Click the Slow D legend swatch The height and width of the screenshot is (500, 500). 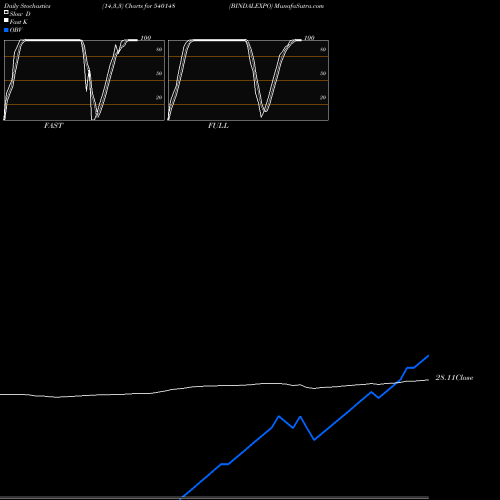pos(6,12)
